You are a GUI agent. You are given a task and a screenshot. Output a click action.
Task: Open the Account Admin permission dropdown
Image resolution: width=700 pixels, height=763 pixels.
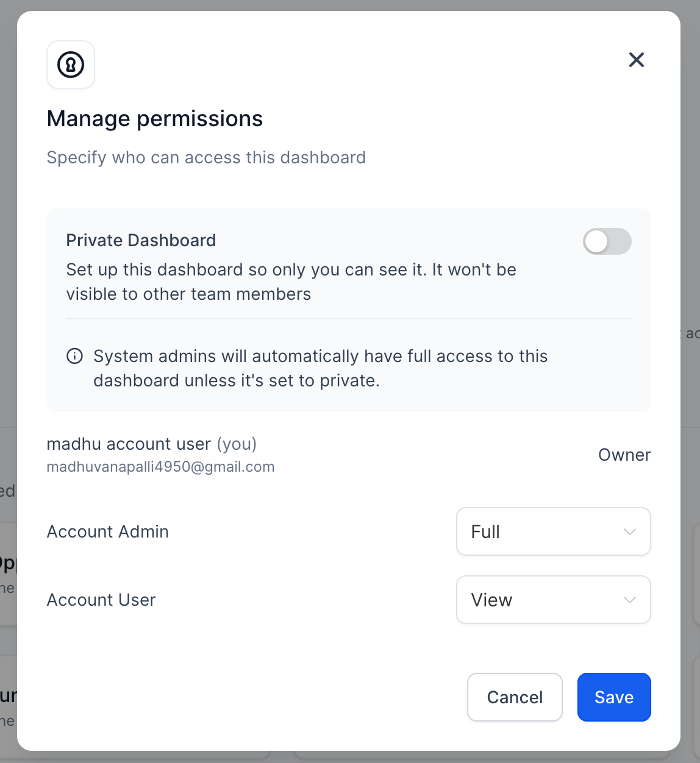[554, 531]
